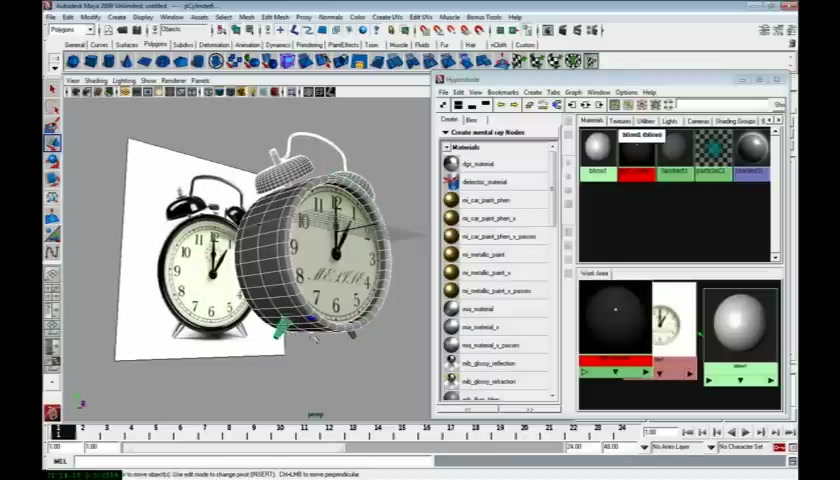Select the blinn1 material swatch in Materials tab

click(598, 154)
